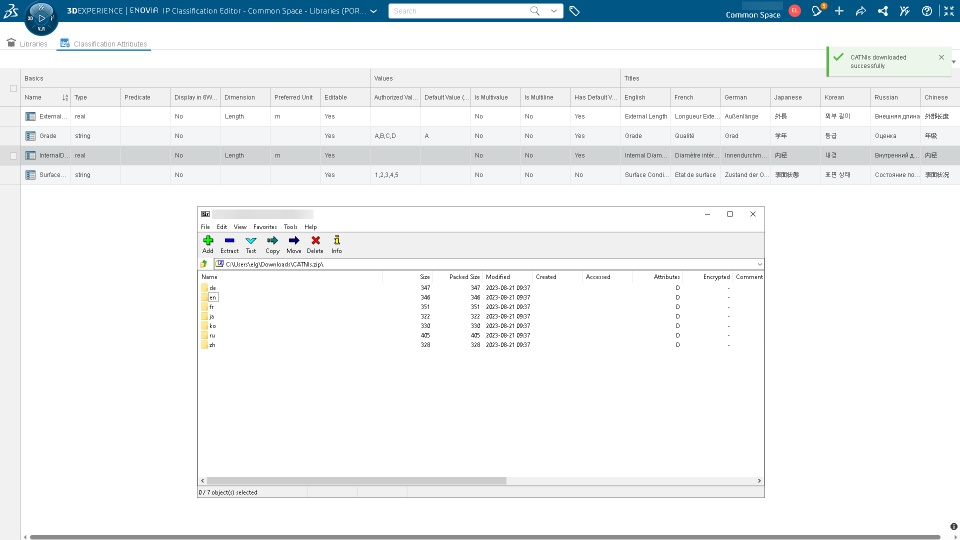Screen dimensions: 960x540
Task: Toggle the select-all header checkbox
Action: coord(13,88)
